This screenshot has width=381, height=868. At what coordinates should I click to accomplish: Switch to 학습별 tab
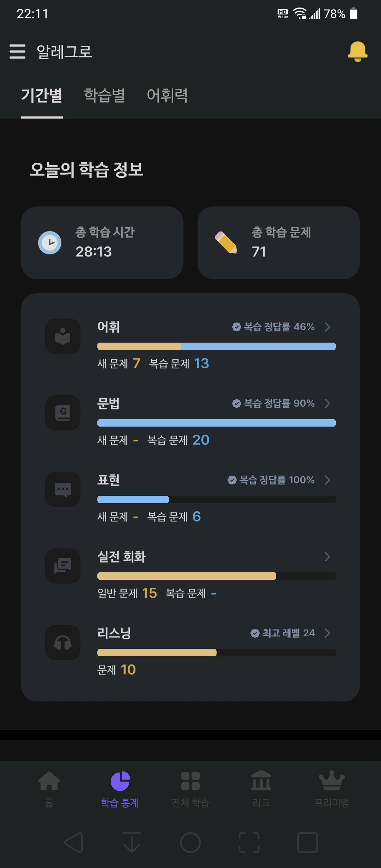pyautogui.click(x=104, y=95)
